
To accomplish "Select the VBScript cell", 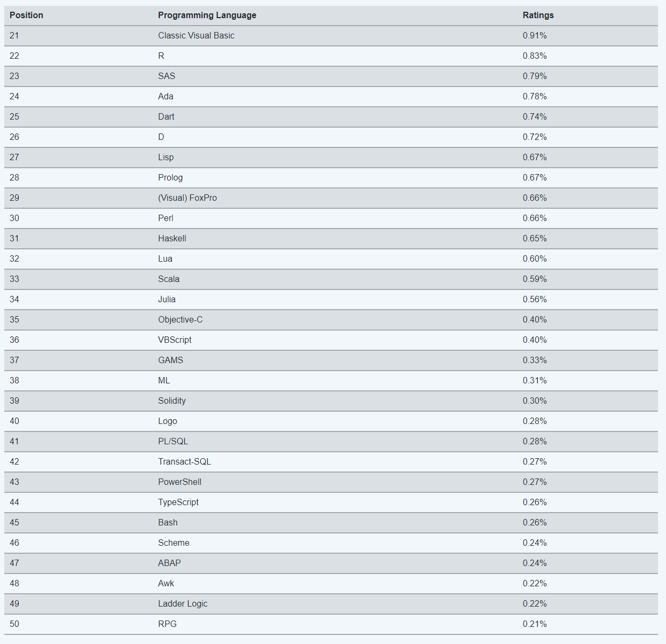I will pyautogui.click(x=175, y=340).
